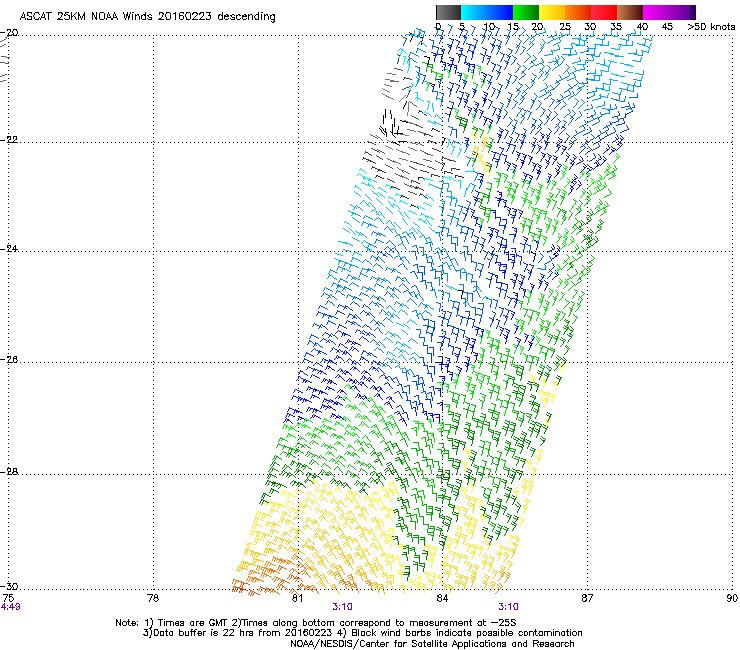This screenshot has height=650, width=740.
Task: Click the '45' legend scale label
Action: [x=667, y=27]
